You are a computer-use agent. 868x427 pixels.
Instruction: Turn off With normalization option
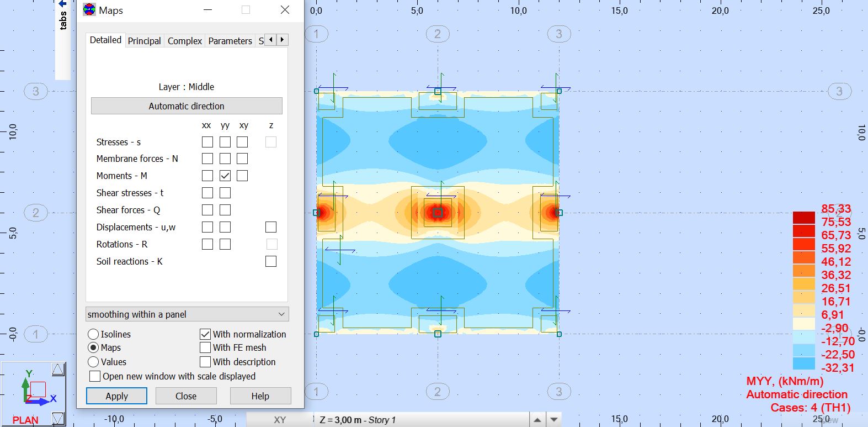tap(205, 334)
